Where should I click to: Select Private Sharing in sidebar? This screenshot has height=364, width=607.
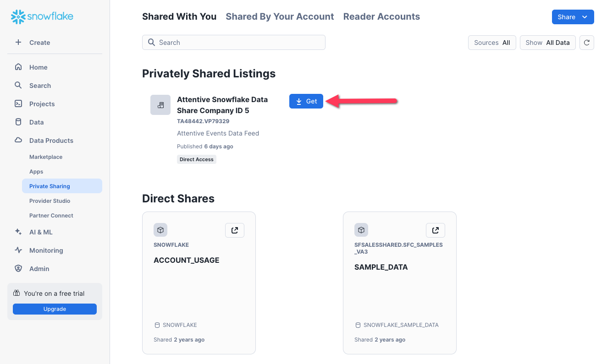(62, 186)
